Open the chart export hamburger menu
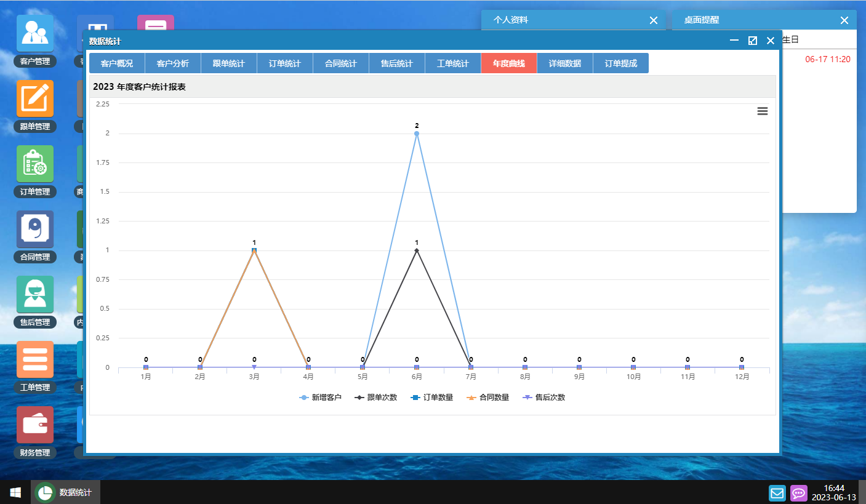The width and height of the screenshot is (866, 504). point(763,111)
